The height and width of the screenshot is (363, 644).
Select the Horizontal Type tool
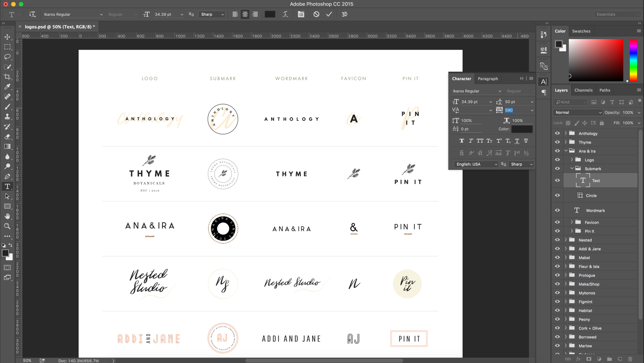pyautogui.click(x=7, y=186)
